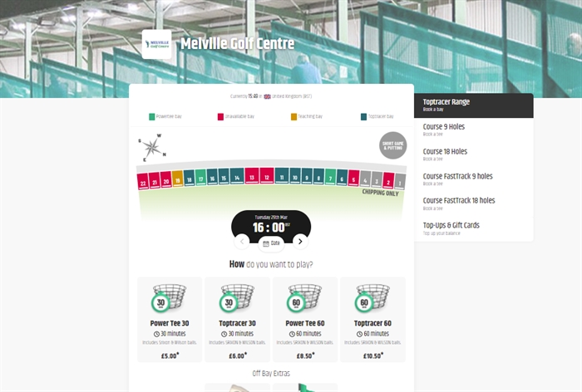Click the Melville Golf Centre logo
The height and width of the screenshot is (392, 582).
point(156,44)
